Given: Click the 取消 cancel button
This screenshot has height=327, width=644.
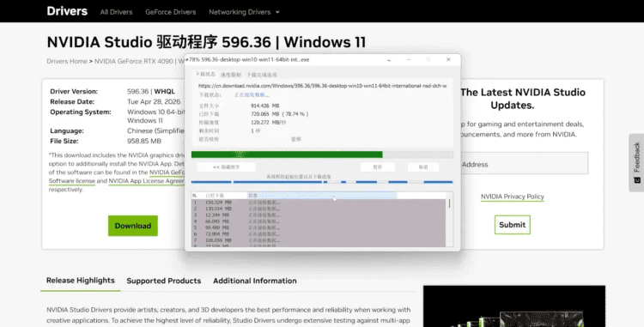Looking at the screenshot, I should tap(423, 167).
